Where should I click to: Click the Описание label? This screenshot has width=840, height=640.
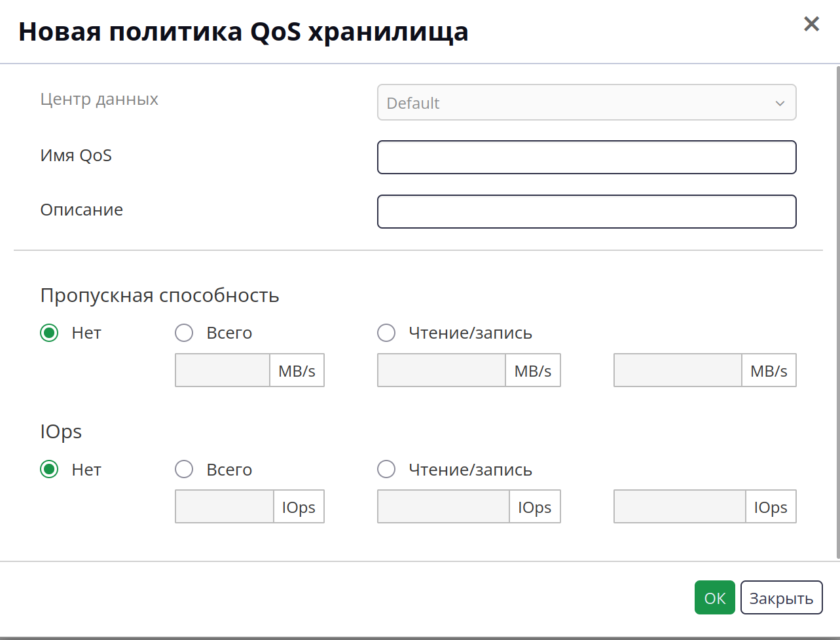[82, 210]
